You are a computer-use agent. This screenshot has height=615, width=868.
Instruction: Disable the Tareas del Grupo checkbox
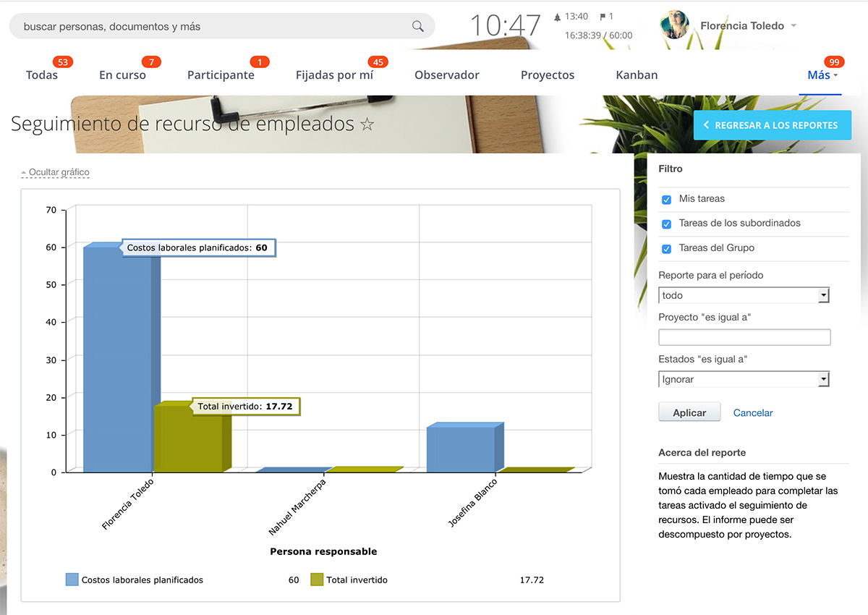tap(666, 249)
